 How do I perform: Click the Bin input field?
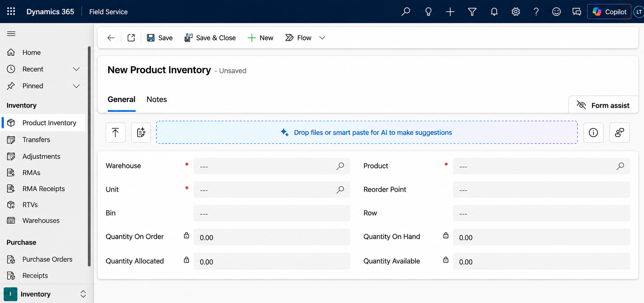(272, 213)
